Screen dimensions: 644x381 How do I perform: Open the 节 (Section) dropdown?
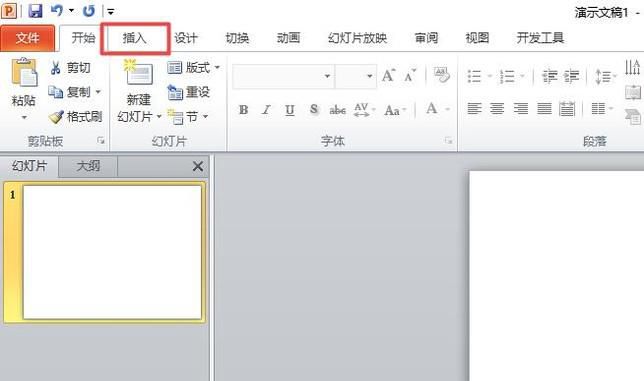pos(187,117)
